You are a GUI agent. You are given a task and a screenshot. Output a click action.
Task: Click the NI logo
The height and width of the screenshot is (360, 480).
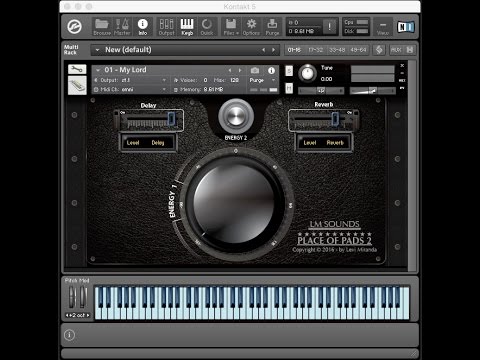[406, 27]
